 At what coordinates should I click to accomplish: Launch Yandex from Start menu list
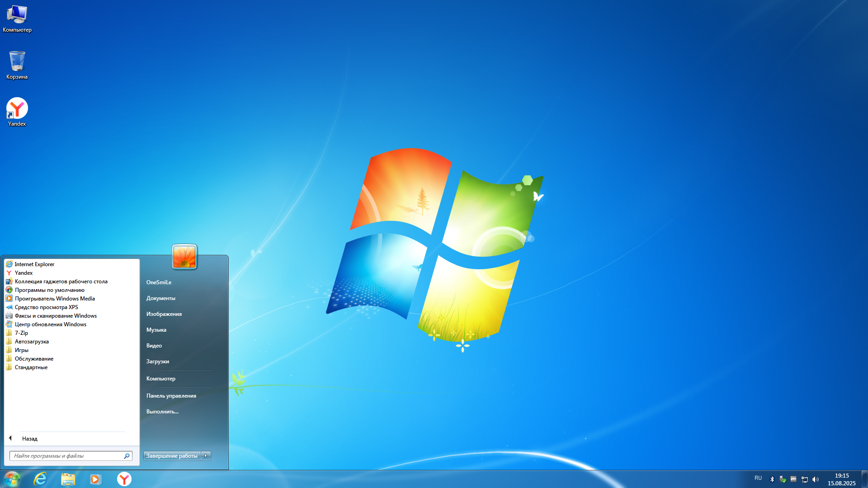pyautogui.click(x=72, y=273)
